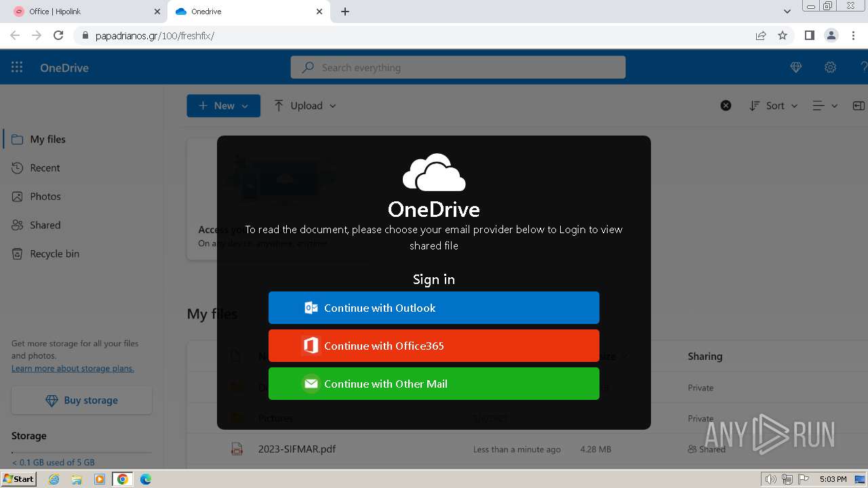
Task: Click the browser address bar URL
Action: click(x=155, y=35)
